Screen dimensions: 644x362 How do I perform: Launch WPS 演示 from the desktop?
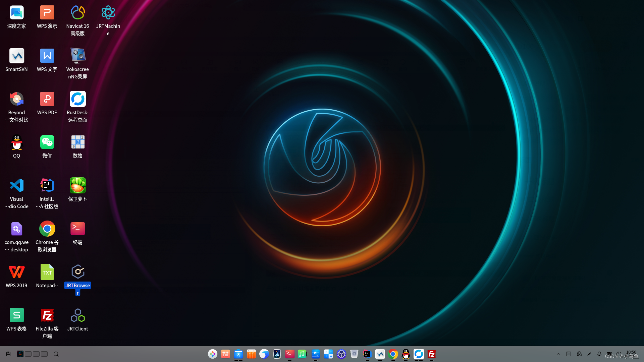point(47,17)
